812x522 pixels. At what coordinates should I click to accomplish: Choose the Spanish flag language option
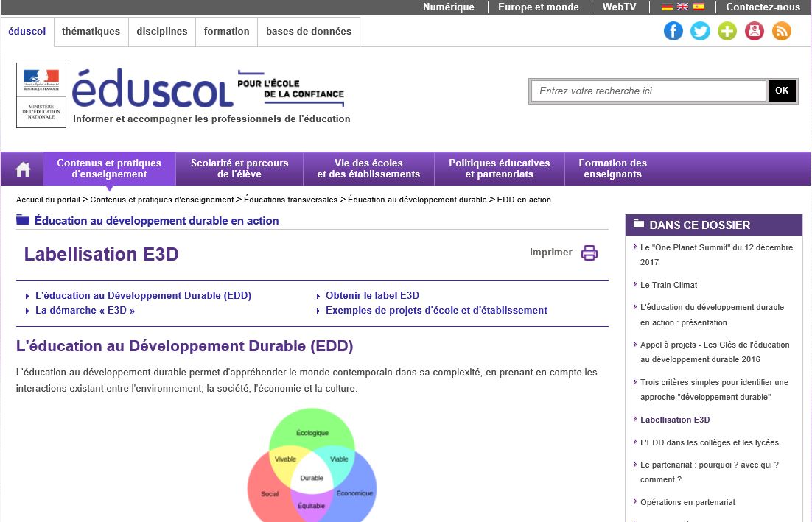tap(699, 7)
